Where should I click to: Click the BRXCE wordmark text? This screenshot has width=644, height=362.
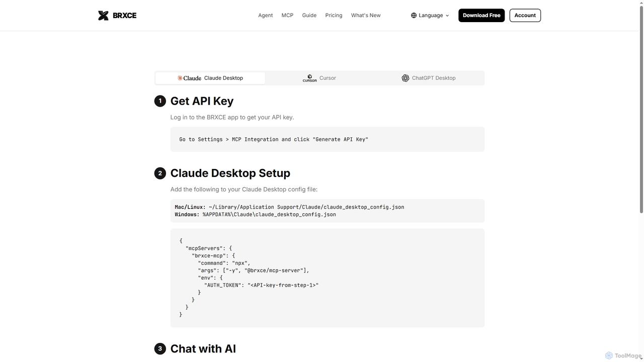(124, 16)
